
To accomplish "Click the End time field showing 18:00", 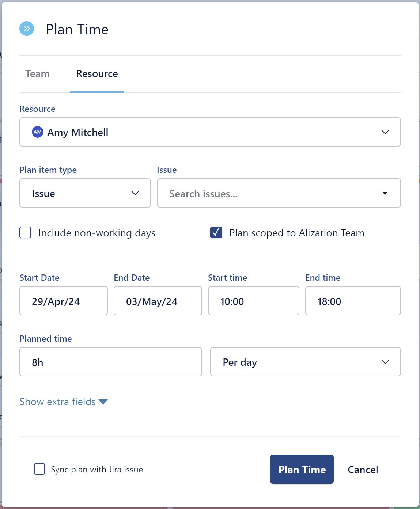I will click(x=353, y=301).
